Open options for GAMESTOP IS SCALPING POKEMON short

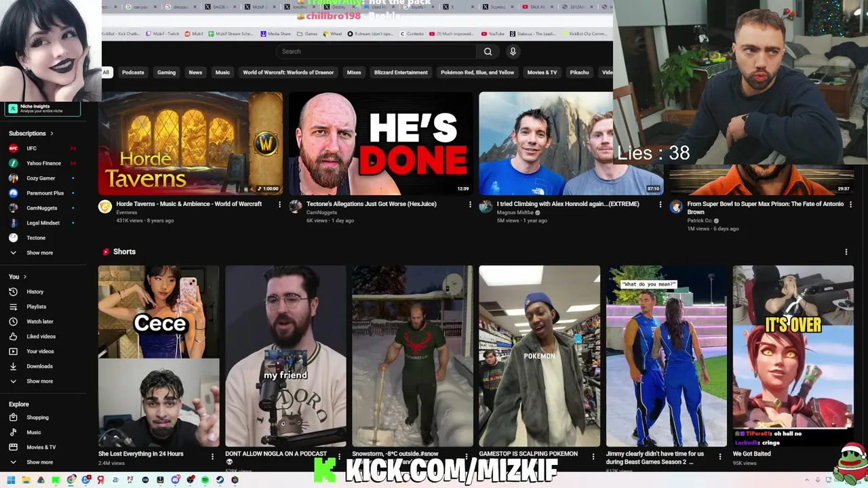593,456
